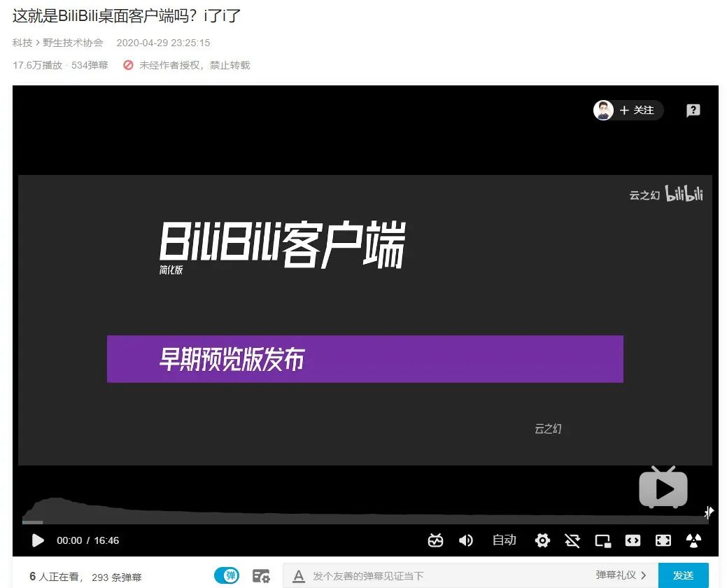This screenshot has height=588, width=727.
Task: Click the speaker icon to mute volume
Action: [x=465, y=540]
